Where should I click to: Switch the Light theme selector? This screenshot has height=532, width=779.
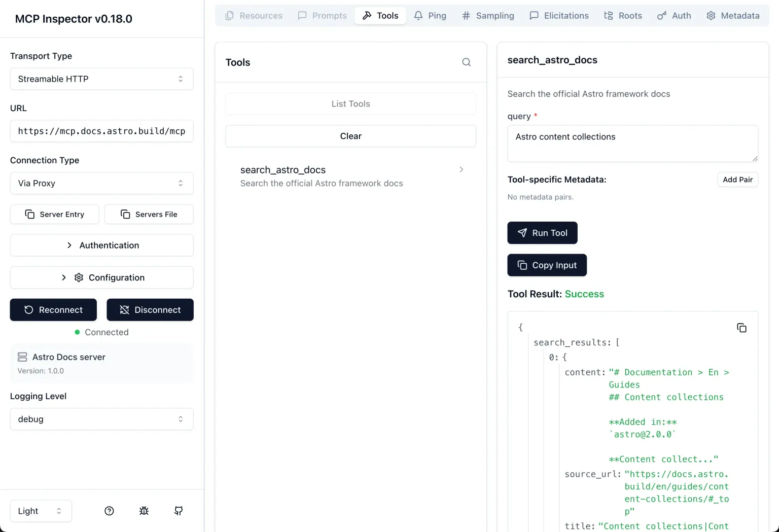click(x=41, y=511)
